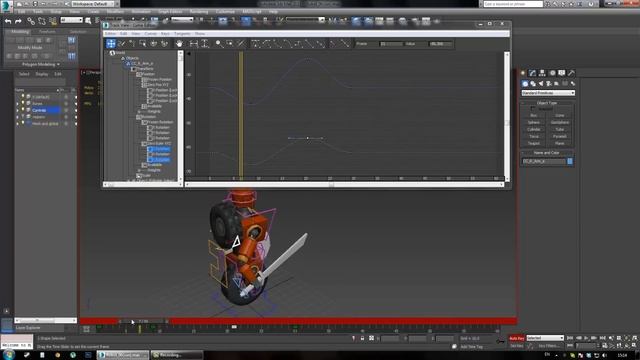Toggle the Zero Pos XYZ track box
The height and width of the screenshot is (360, 640).
[144, 85]
